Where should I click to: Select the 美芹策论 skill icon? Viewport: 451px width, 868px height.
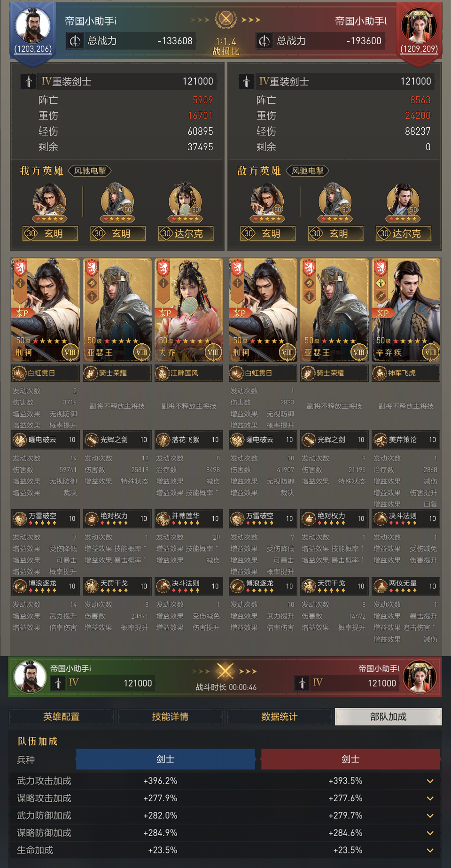coord(380,440)
